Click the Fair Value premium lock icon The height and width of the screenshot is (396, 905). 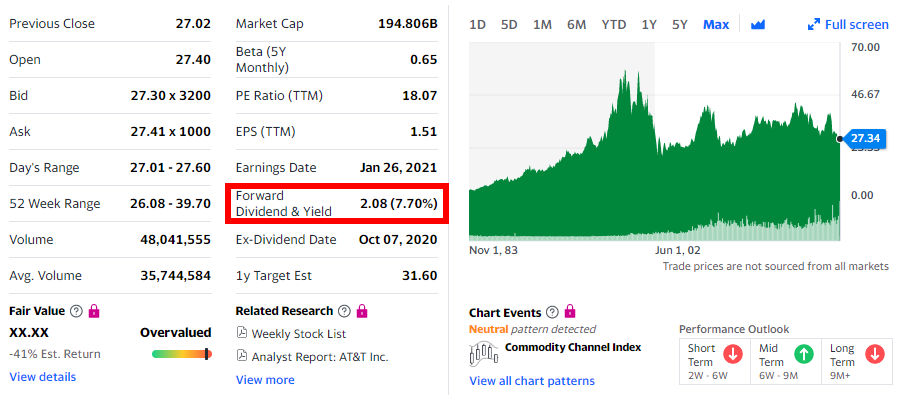point(94,311)
